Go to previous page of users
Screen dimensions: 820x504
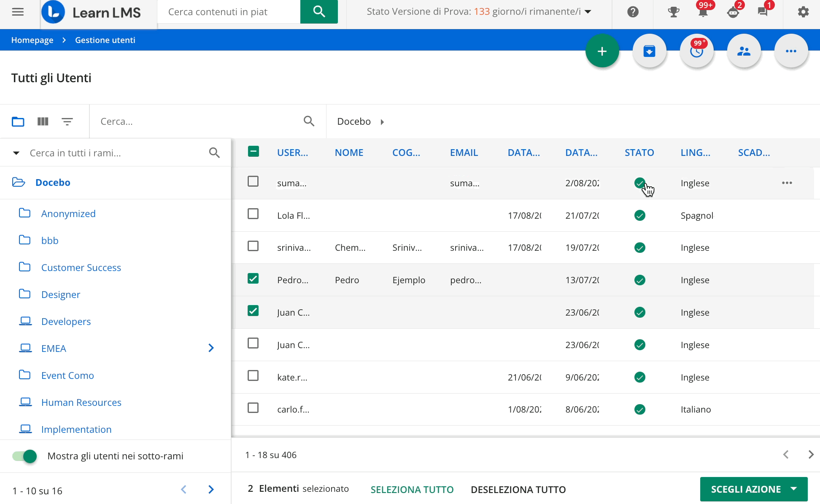tap(786, 454)
